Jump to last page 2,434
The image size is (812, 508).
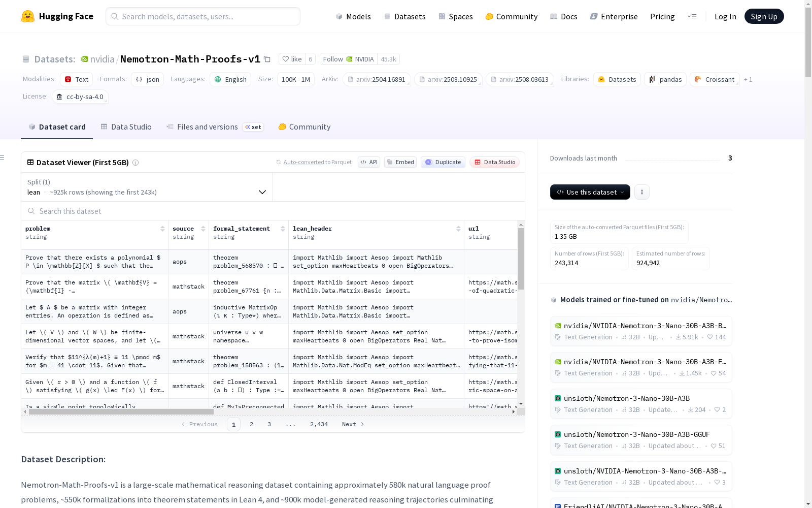coord(319,424)
